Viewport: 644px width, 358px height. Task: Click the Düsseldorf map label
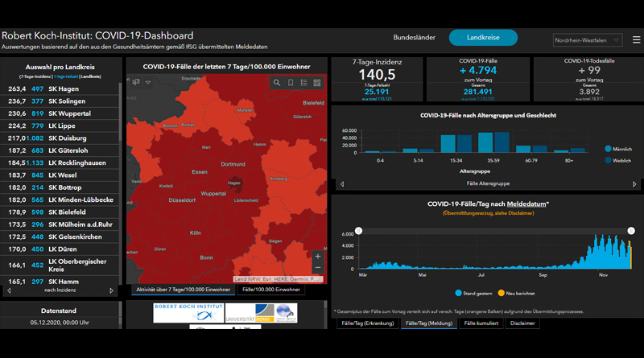pyautogui.click(x=182, y=200)
